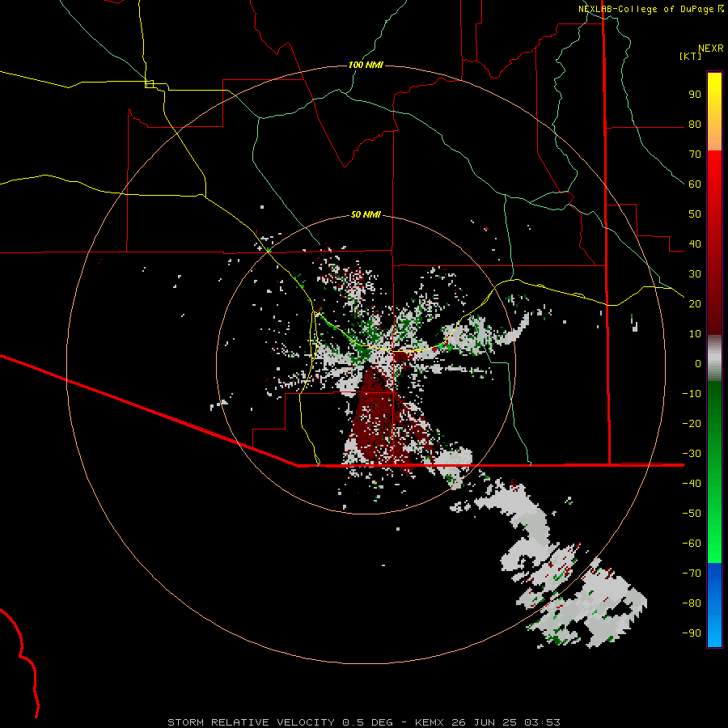Click the 10 value on the velocity scale

(x=695, y=334)
